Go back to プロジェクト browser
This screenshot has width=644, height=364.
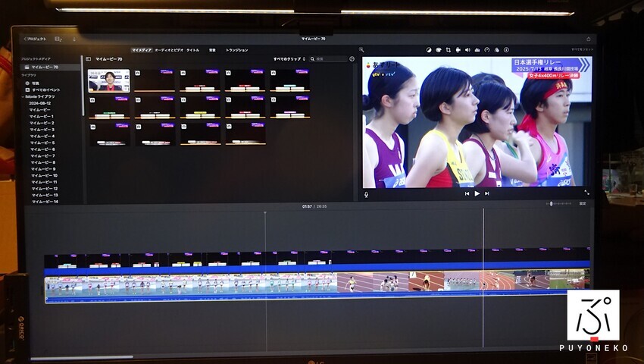tap(36, 39)
